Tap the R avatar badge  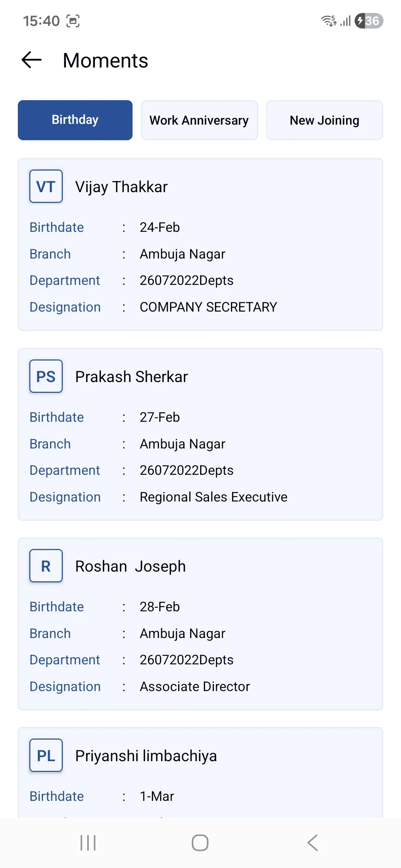tap(46, 566)
